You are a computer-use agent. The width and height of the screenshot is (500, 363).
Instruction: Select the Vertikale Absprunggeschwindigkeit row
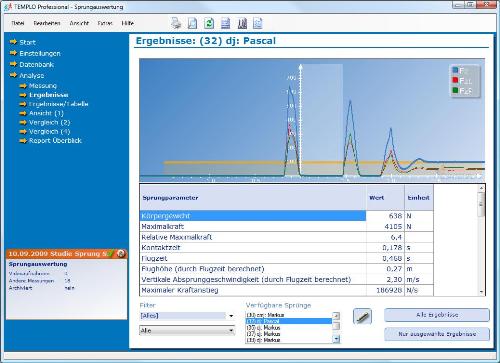click(x=287, y=279)
